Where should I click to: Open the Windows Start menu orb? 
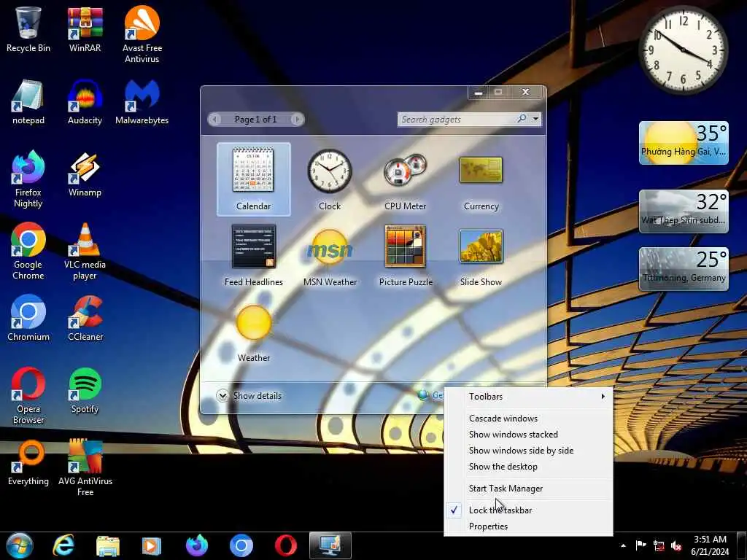20,545
